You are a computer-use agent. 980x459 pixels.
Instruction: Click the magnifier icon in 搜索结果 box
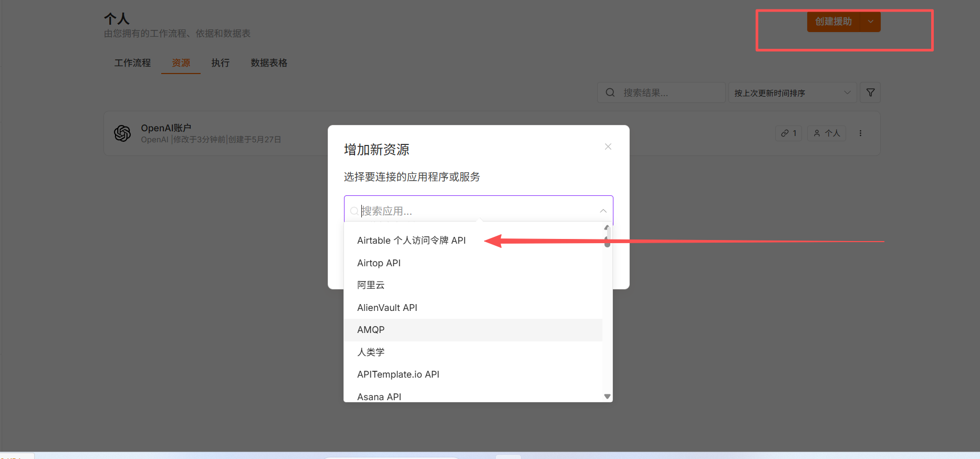coord(610,92)
